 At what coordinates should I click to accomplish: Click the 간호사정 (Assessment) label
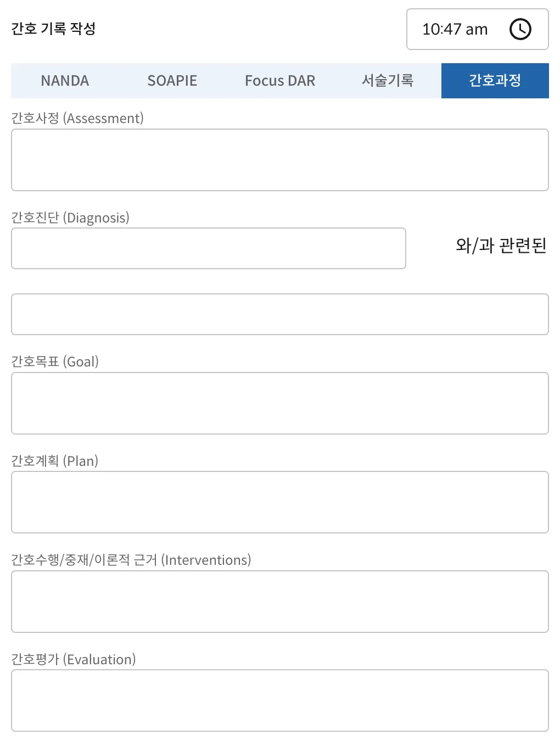[x=77, y=118]
